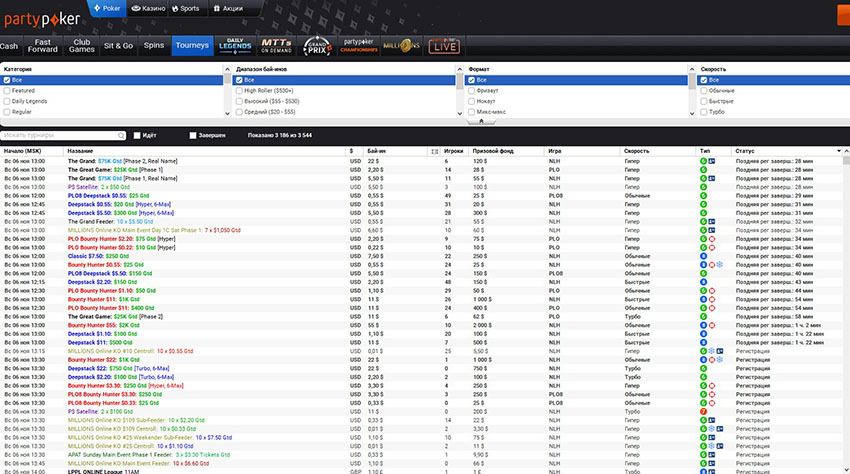This screenshot has width=850, height=474.
Task: Open MTTs On Demand icon
Action: [275, 46]
